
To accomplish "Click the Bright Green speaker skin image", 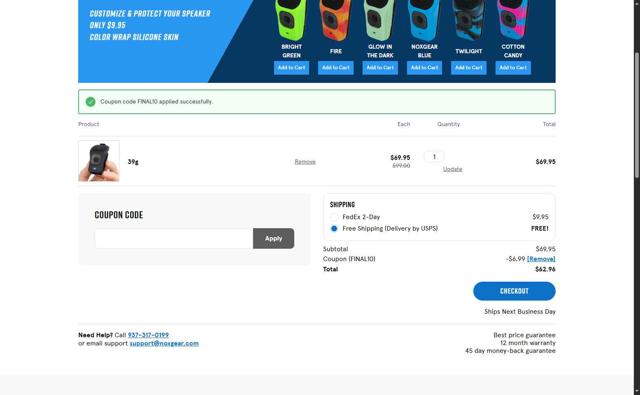I will (291, 20).
